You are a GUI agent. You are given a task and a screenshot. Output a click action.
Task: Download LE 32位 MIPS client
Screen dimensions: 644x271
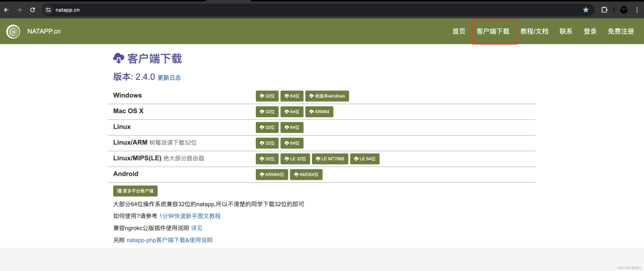(x=295, y=158)
